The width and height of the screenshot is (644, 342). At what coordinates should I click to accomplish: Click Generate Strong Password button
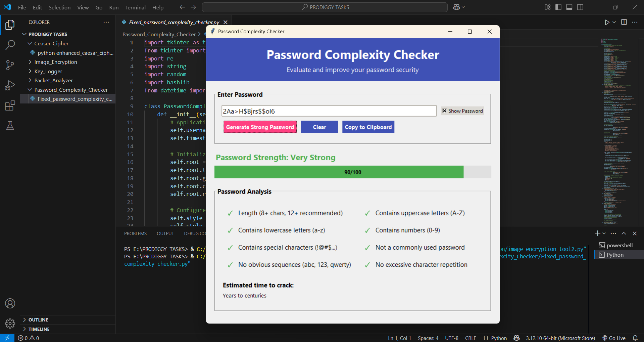(x=260, y=127)
